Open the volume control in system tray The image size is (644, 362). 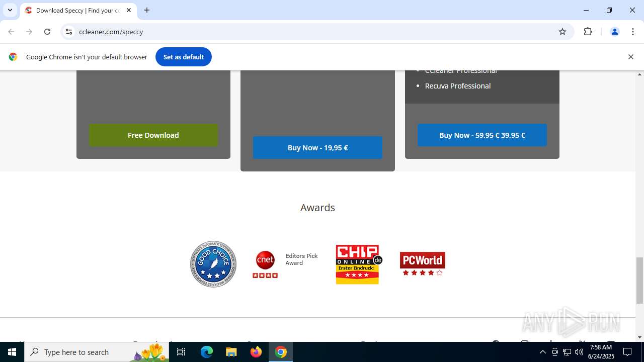(x=579, y=352)
